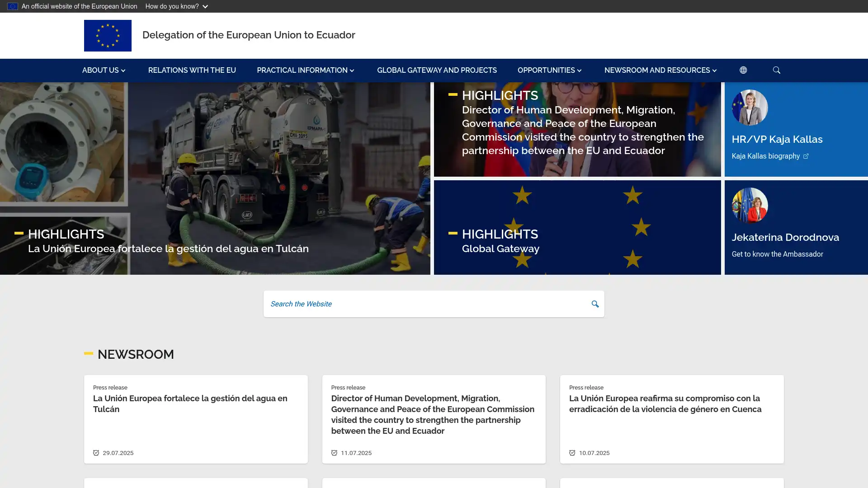Open the Global Gateway highlights tile
This screenshot has width=868, height=488.
(500, 249)
